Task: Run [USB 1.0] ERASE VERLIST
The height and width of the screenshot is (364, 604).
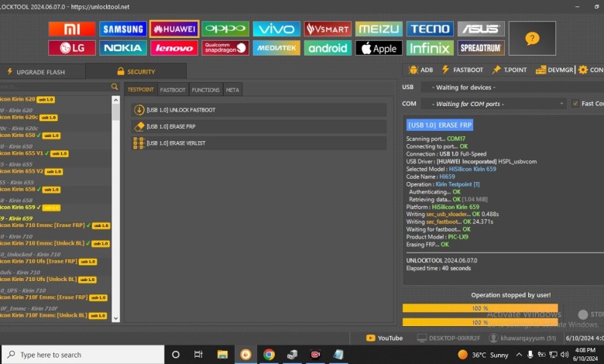Action: [259, 143]
